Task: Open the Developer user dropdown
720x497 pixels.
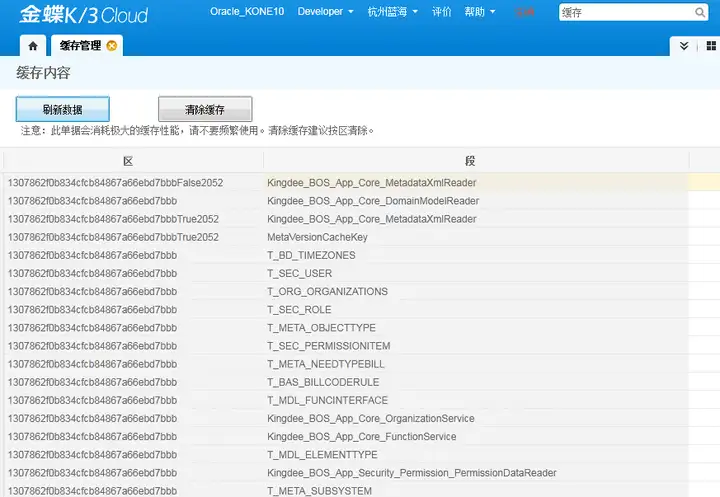Action: 325,11
